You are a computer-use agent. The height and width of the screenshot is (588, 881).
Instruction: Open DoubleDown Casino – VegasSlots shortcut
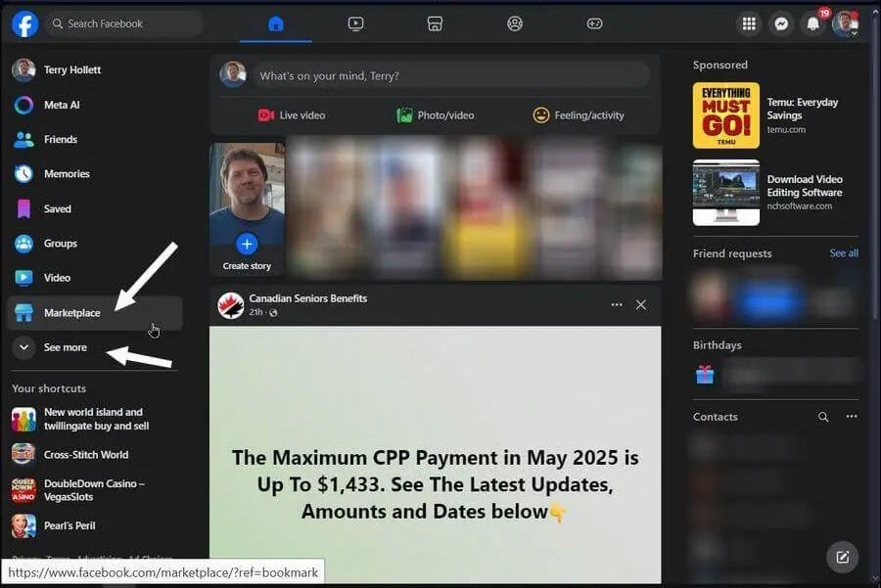(x=94, y=490)
